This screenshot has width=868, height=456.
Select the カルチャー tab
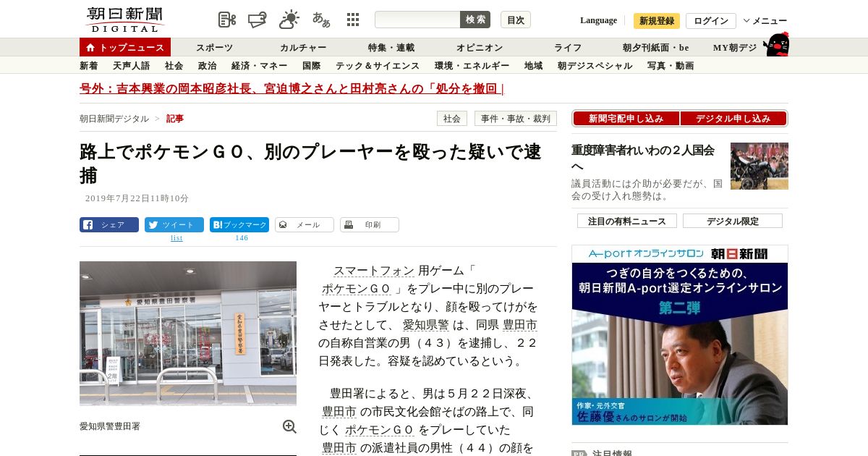(303, 47)
